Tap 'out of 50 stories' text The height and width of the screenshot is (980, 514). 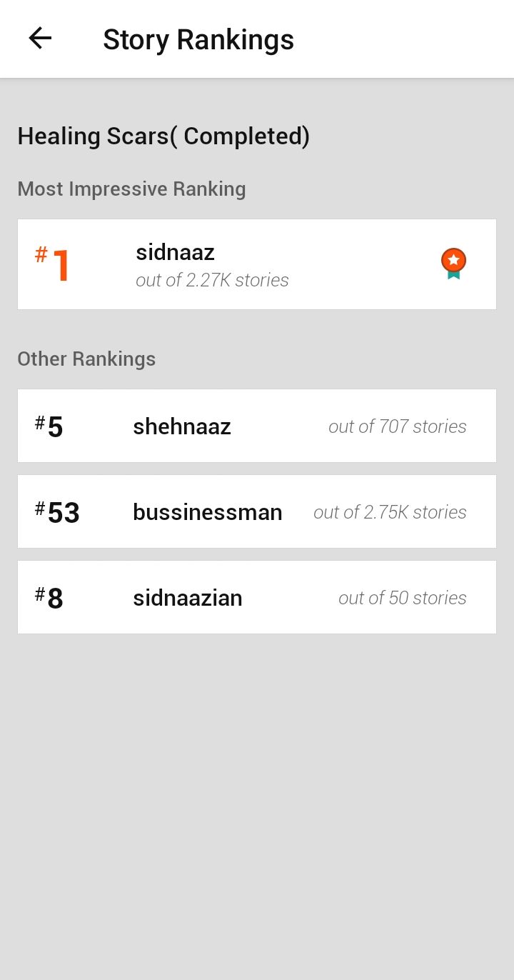click(x=402, y=598)
